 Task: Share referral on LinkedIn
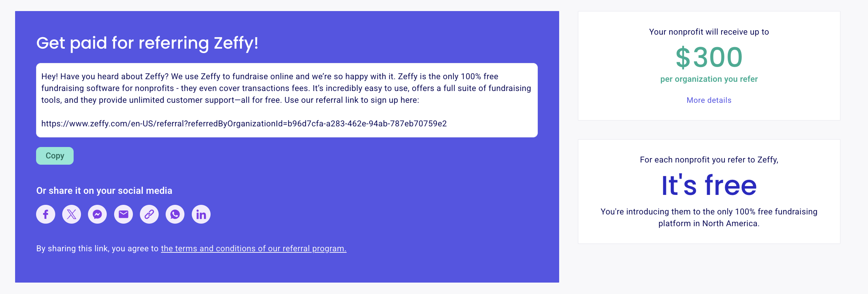201,214
